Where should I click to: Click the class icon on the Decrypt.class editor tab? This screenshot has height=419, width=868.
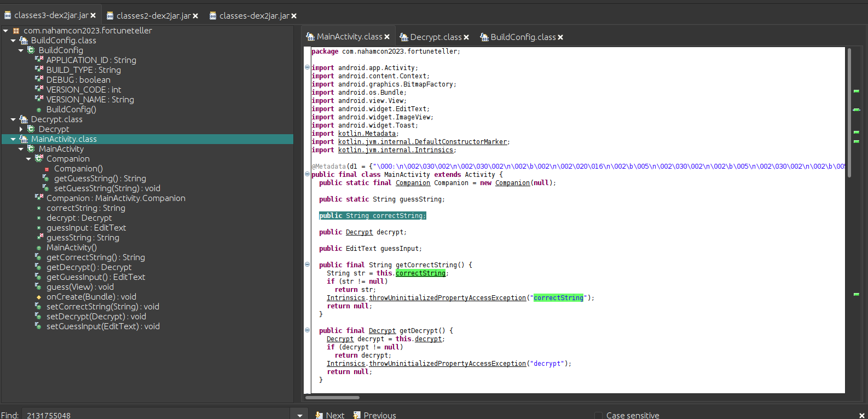click(404, 37)
